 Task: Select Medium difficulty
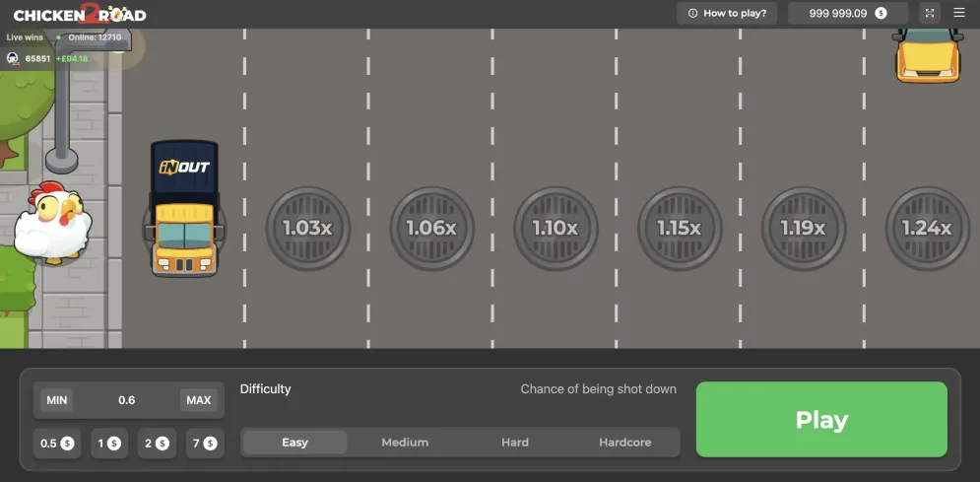(x=405, y=442)
